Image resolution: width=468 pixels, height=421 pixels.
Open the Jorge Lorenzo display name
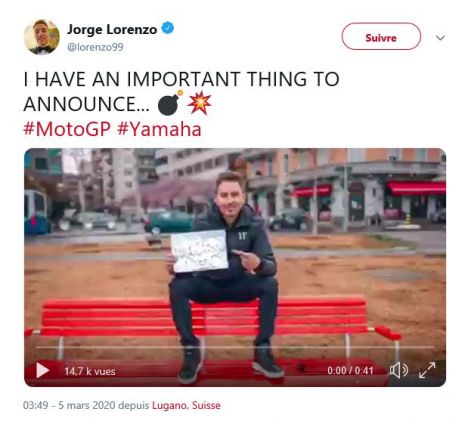click(x=112, y=29)
